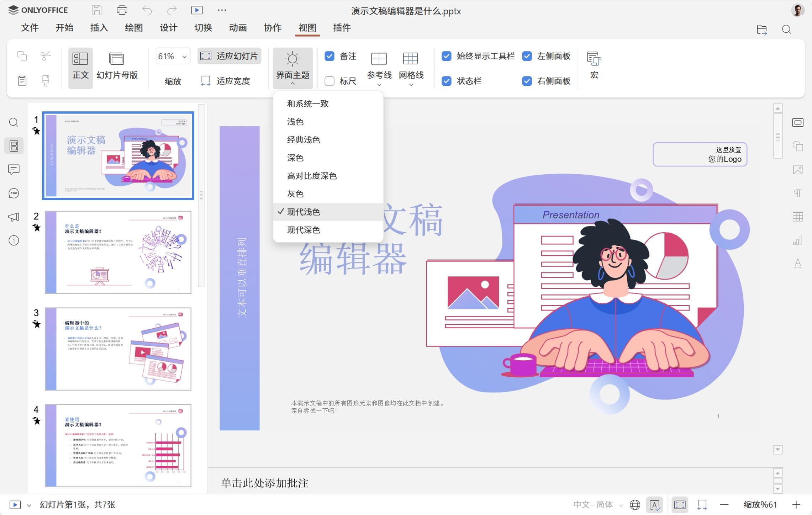Screen dimensions: 812x515
Task: Open slide settings in right panel
Action: point(798,122)
